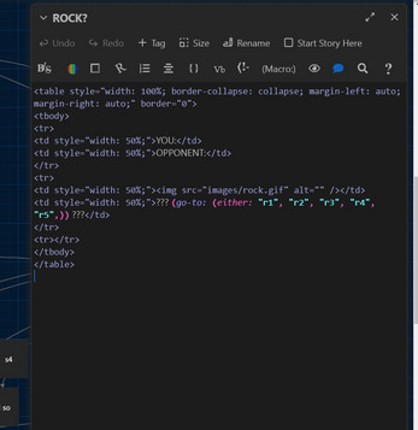Click the curly braces collapse icon
The height and width of the screenshot is (430, 418).
point(194,69)
